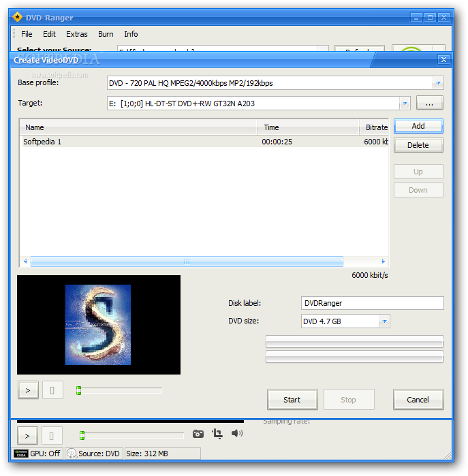Open the File menu
Image resolution: width=468 pixels, height=476 pixels.
click(x=27, y=34)
